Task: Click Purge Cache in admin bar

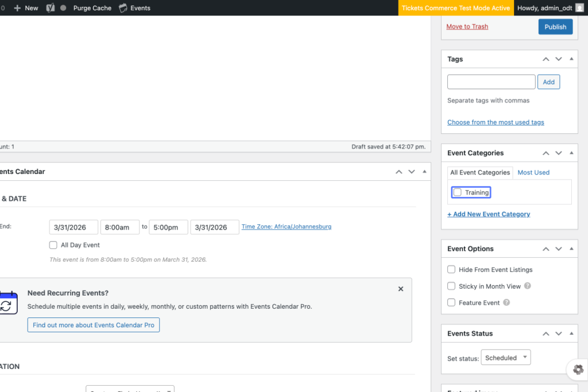Action: click(x=92, y=8)
